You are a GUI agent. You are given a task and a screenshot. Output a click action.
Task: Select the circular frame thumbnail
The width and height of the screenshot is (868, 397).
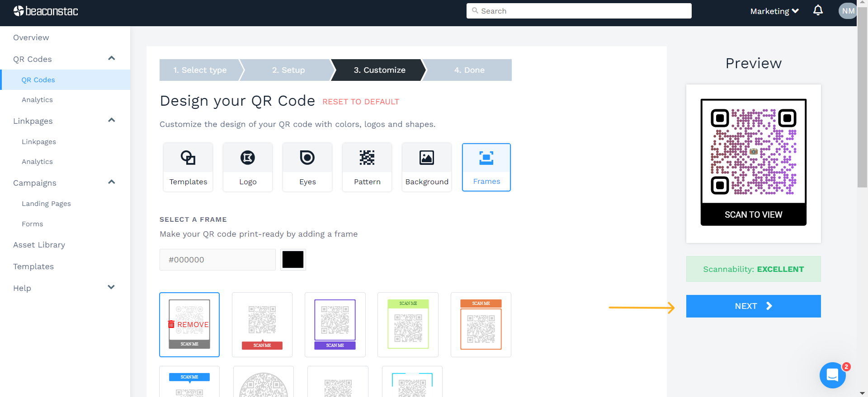click(x=264, y=382)
